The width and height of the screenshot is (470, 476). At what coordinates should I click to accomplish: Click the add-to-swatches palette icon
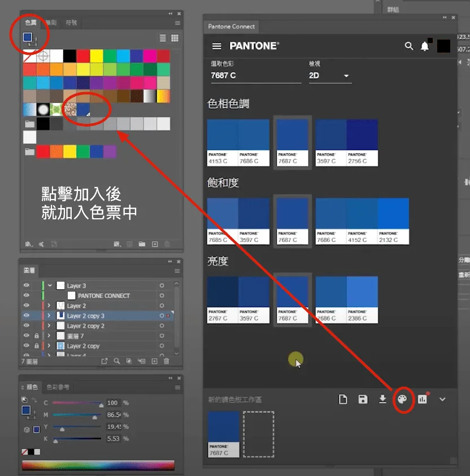pos(402,399)
